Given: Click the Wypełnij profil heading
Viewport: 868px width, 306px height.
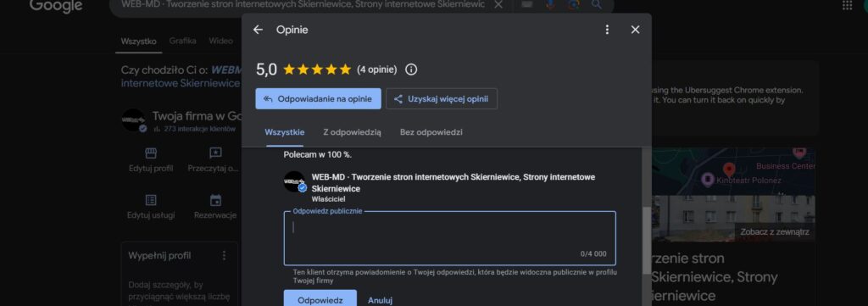Looking at the screenshot, I should pyautogui.click(x=159, y=256).
